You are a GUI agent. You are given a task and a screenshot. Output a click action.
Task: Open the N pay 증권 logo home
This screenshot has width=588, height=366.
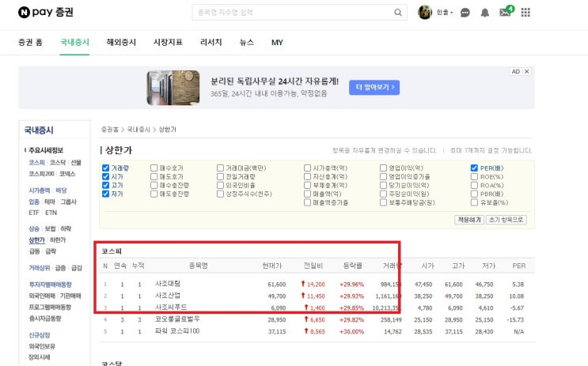coord(45,12)
